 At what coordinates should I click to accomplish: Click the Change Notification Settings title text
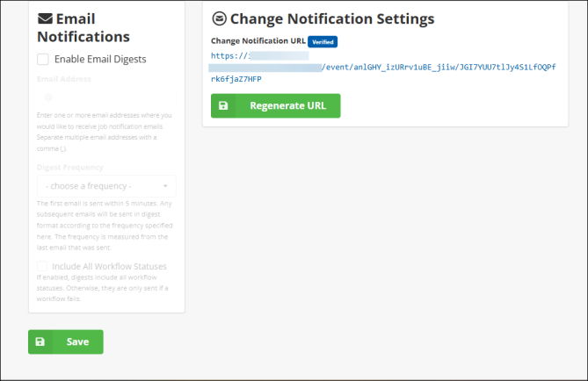332,18
